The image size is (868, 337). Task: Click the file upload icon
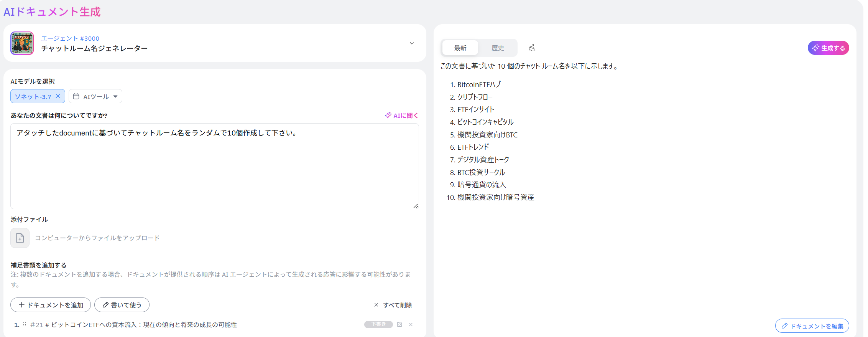[x=20, y=238]
